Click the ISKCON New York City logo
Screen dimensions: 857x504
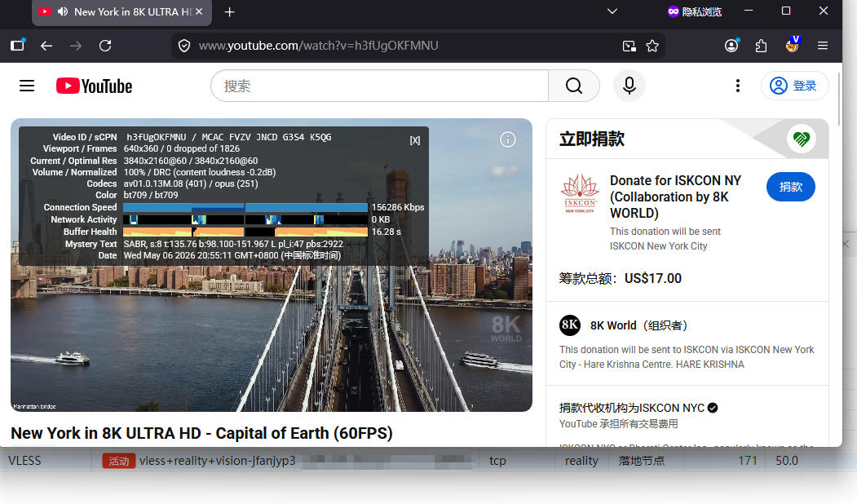580,193
